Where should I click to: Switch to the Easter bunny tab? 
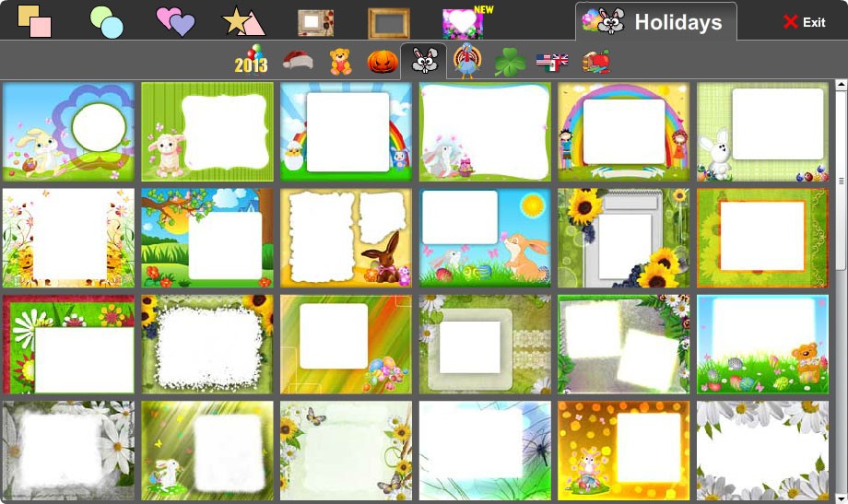coord(424,61)
